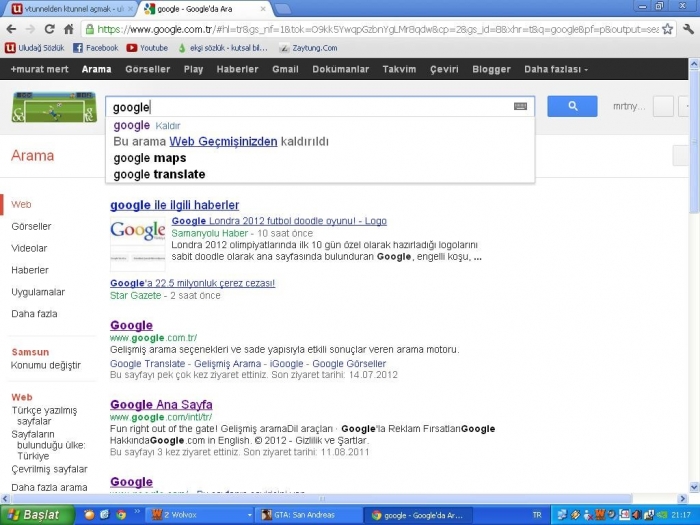Switch to google - Google'da Ara taskbar item

coord(417,515)
